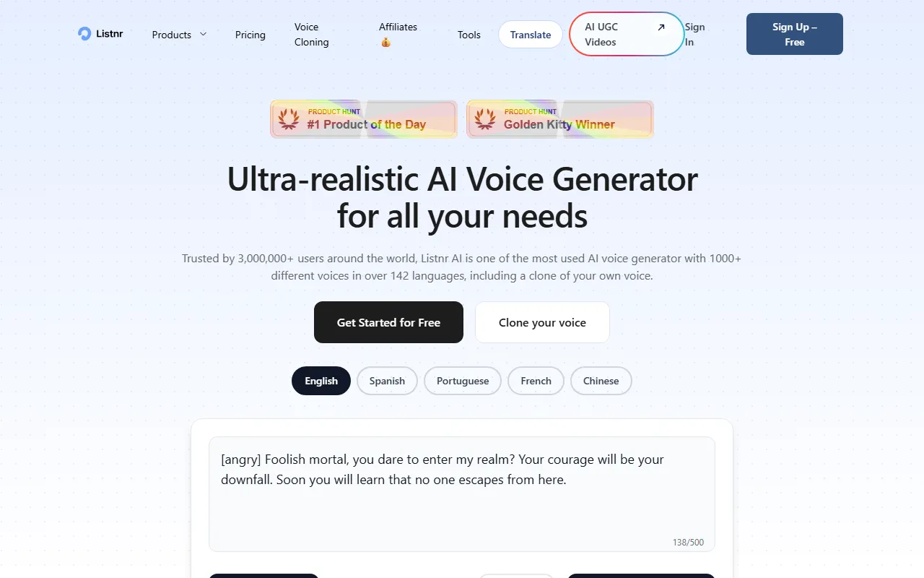This screenshot has width=924, height=578.
Task: Select the Spanish language pill
Action: [387, 381]
